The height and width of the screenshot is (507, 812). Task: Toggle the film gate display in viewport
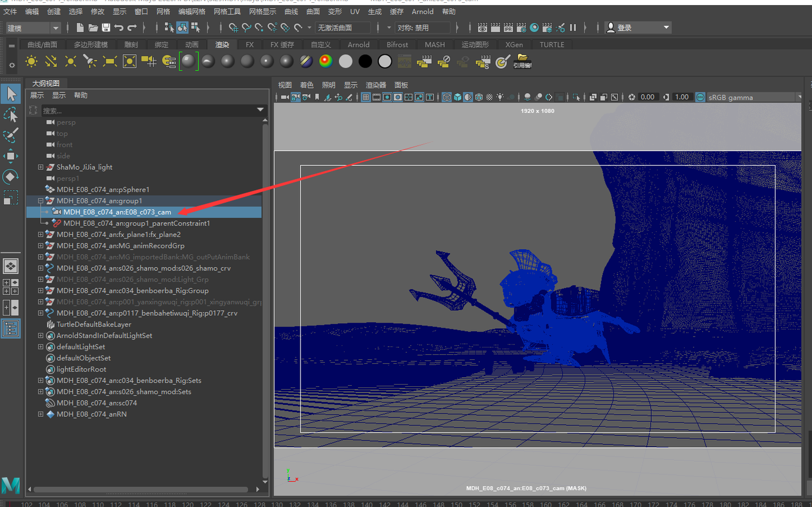pos(377,97)
